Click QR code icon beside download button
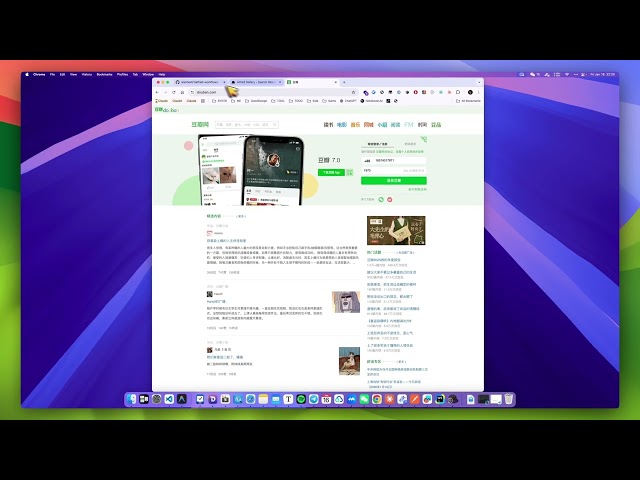640x480 pixels. click(349, 173)
